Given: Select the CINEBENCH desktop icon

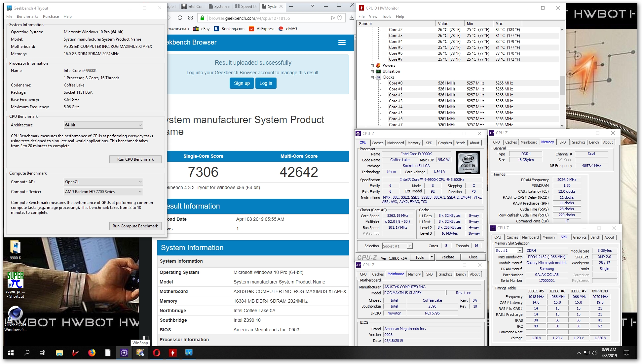Looking at the screenshot, I should pyautogui.click(x=15, y=319).
